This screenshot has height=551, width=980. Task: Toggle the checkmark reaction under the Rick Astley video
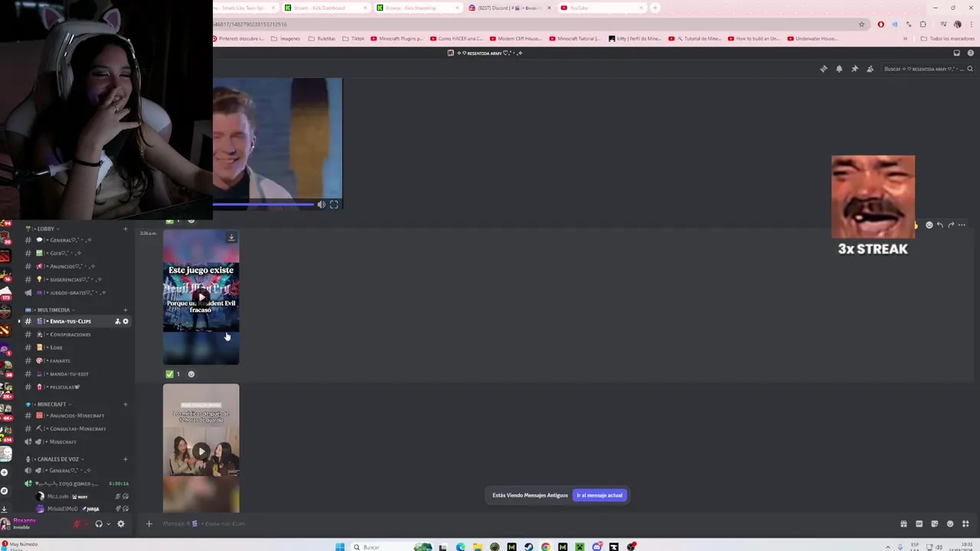click(174, 221)
